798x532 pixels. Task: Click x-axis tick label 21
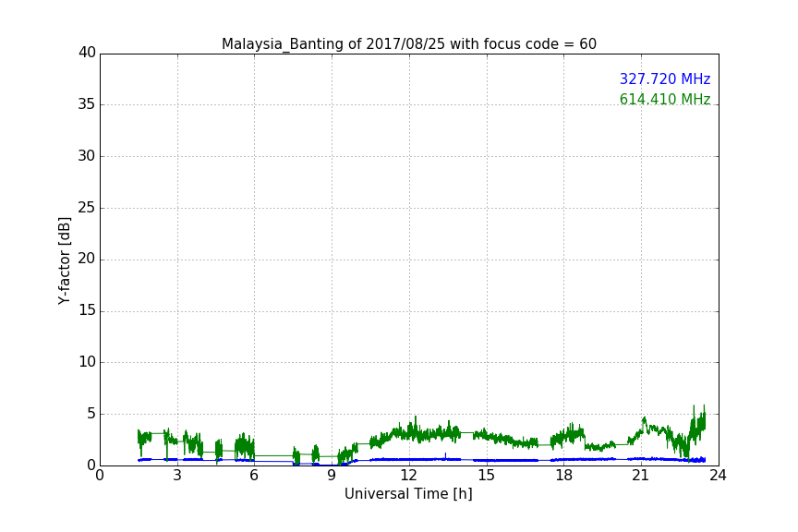[x=641, y=476]
